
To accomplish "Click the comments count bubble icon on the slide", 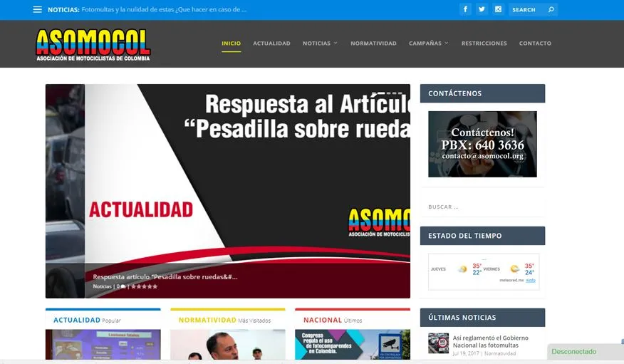I will pos(123,286).
